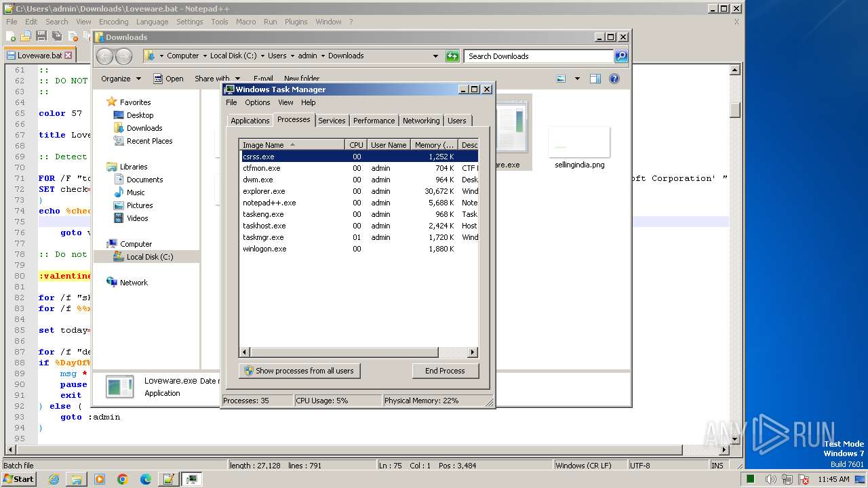Click the New file icon in Notepad++
868x488 pixels.
click(12, 36)
